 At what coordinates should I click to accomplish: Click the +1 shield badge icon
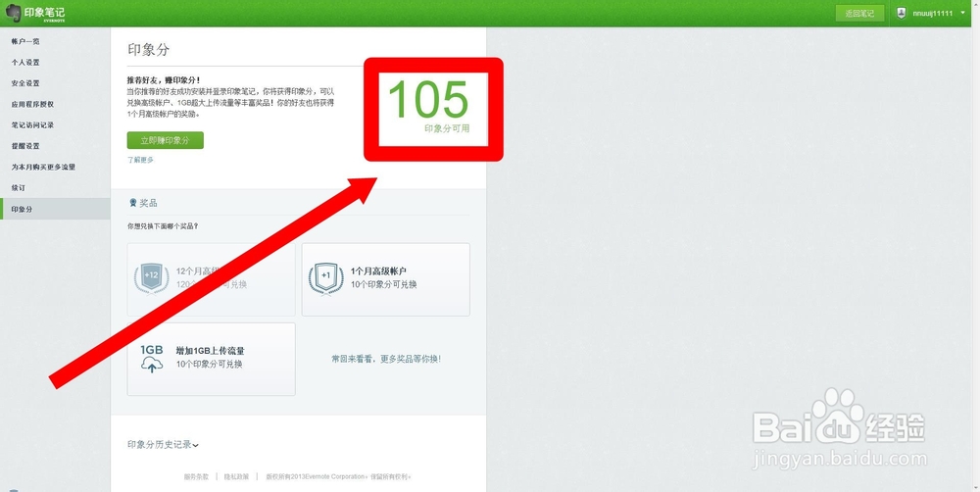click(325, 277)
